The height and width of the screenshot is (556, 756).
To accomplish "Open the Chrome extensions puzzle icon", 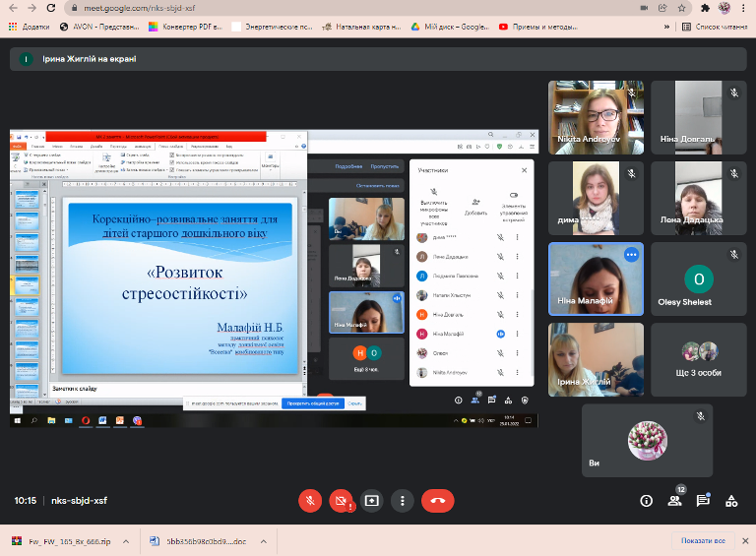I will click(705, 8).
